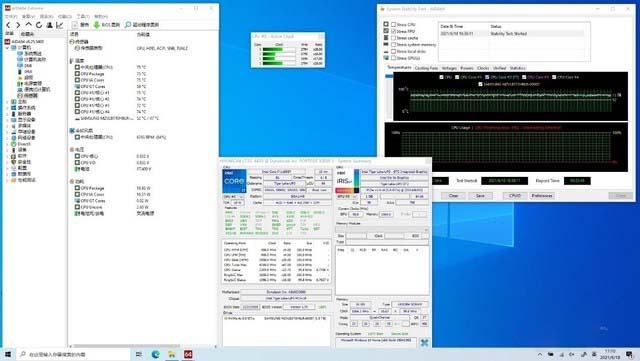Image resolution: width=640 pixels, height=361 pixels.
Task: Enable the Stress local disks checkbox
Action: click(393, 51)
